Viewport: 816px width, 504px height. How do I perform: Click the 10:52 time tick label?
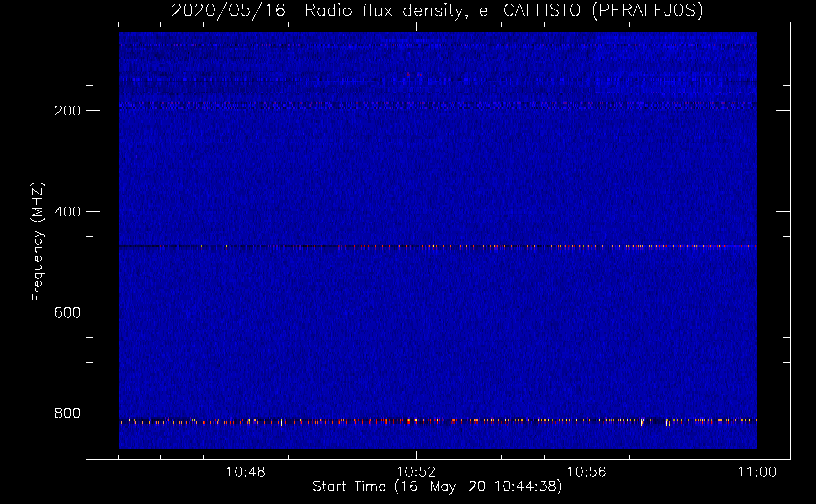416,472
